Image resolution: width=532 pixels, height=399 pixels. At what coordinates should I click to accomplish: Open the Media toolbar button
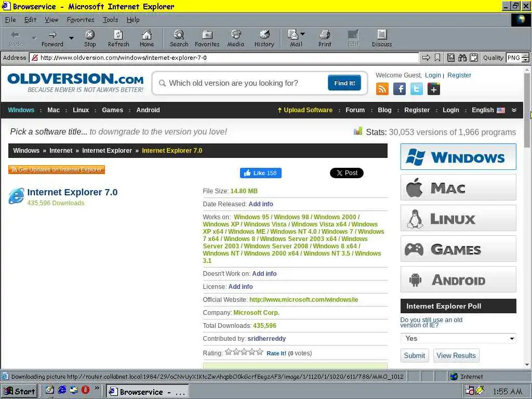[x=236, y=38]
